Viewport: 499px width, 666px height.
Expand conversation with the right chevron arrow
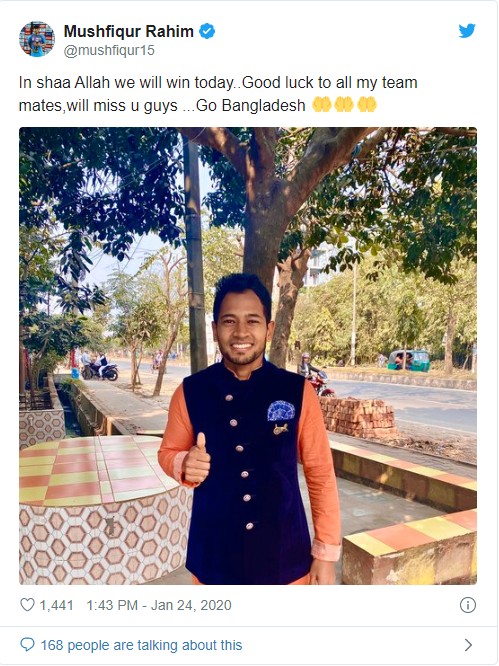coord(468,645)
